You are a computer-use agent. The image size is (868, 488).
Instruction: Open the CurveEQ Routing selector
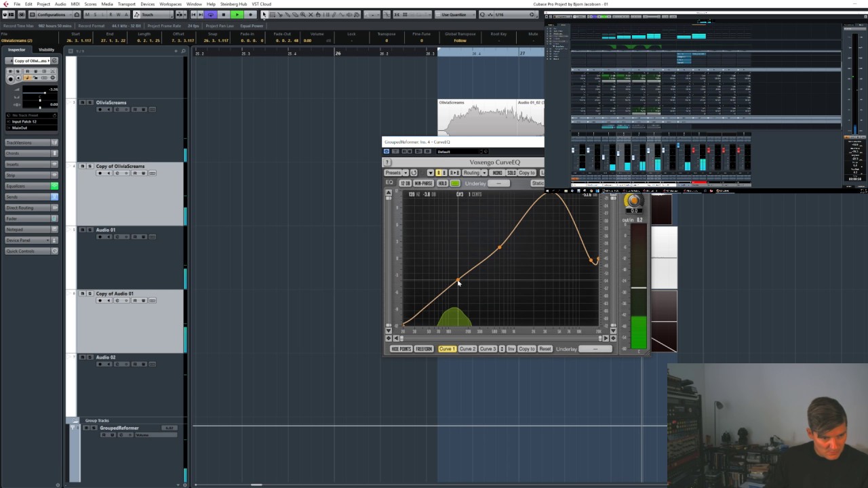[471, 173]
